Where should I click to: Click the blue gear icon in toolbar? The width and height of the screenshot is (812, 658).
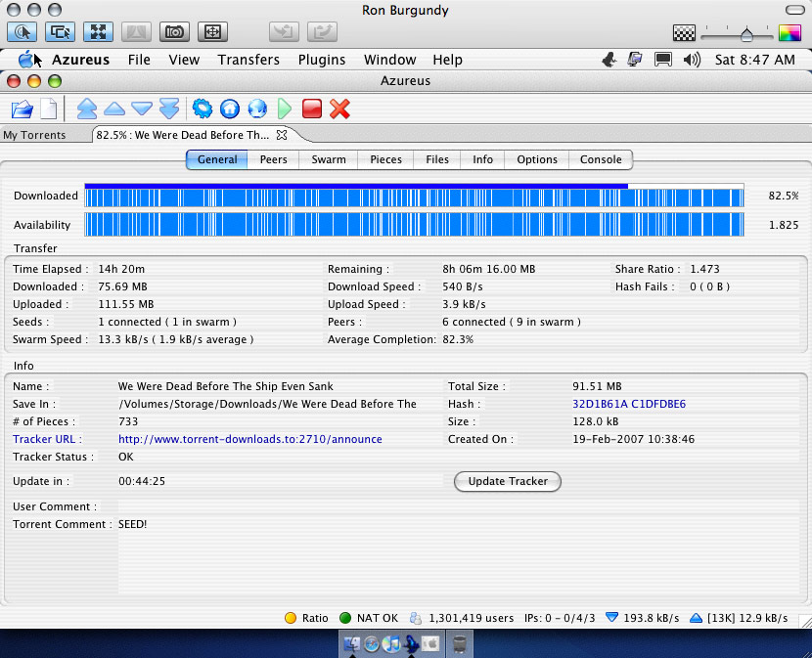[x=203, y=110]
